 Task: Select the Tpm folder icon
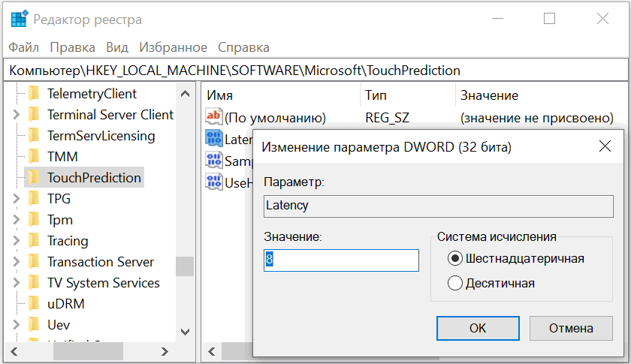click(x=35, y=220)
